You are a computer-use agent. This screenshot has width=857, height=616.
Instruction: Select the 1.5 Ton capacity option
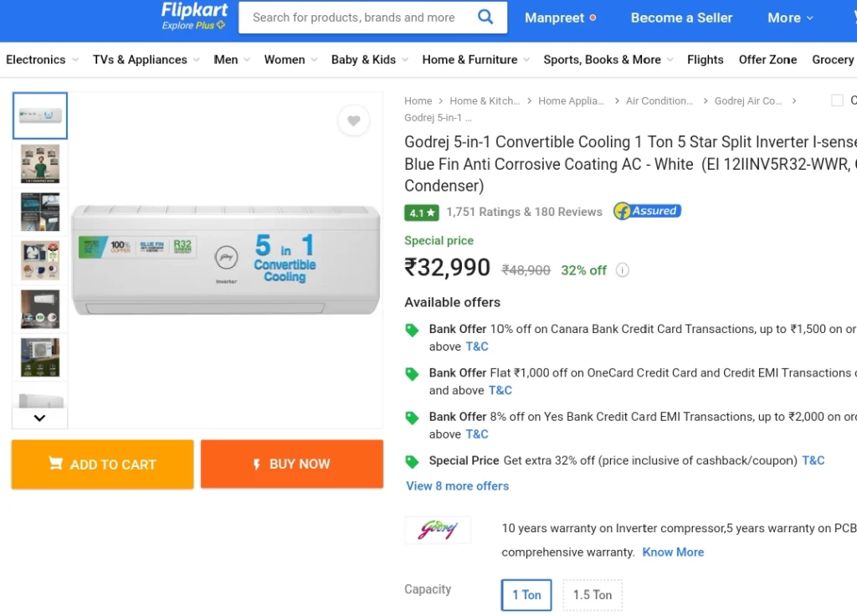593,595
